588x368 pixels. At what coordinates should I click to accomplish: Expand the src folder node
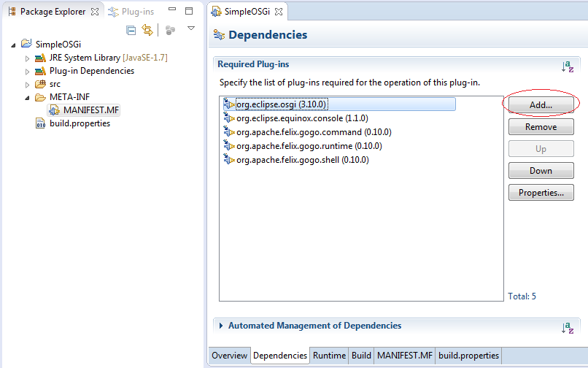27,85
